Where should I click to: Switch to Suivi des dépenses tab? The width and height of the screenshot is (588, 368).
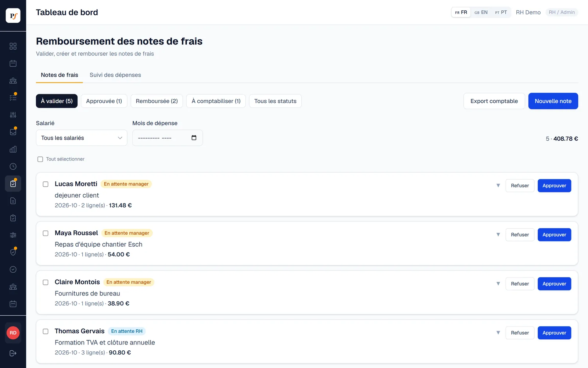tap(115, 75)
